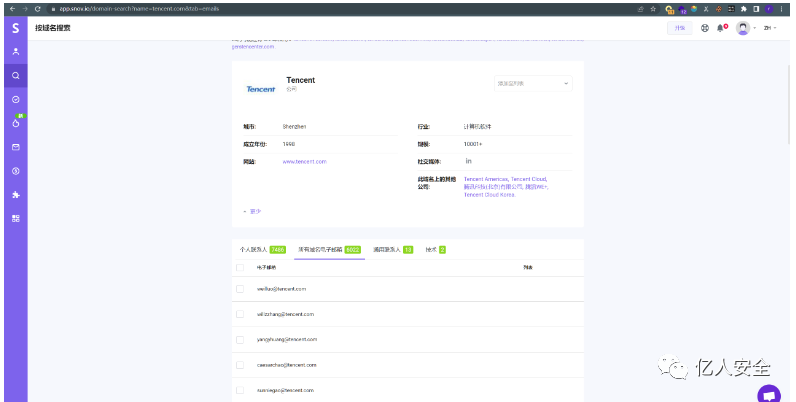
Task: Toggle the select-all checkbox in table header
Action: click(240, 267)
